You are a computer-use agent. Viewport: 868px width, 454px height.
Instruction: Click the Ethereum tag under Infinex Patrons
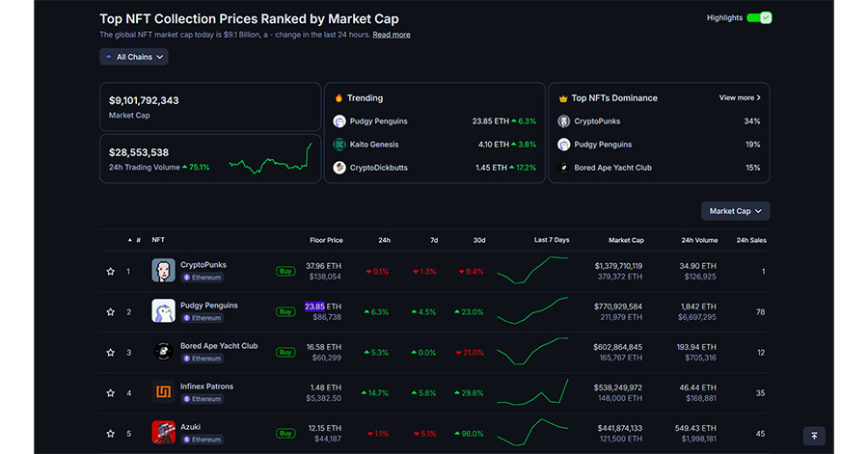pyautogui.click(x=203, y=399)
